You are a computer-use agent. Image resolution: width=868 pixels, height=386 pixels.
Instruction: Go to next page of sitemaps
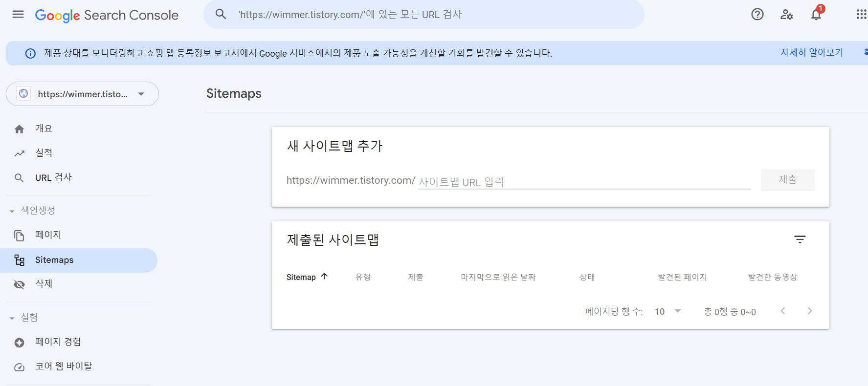pyautogui.click(x=810, y=311)
